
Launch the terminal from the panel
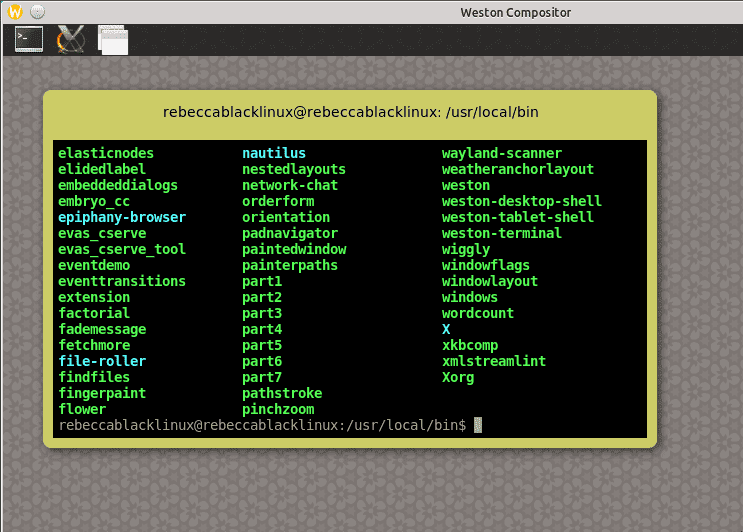pos(28,39)
